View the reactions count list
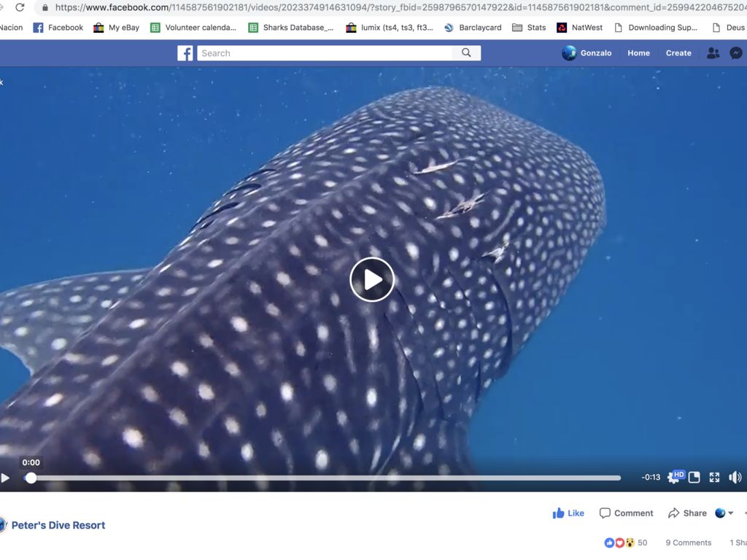The height and width of the screenshot is (560, 747). point(625,542)
